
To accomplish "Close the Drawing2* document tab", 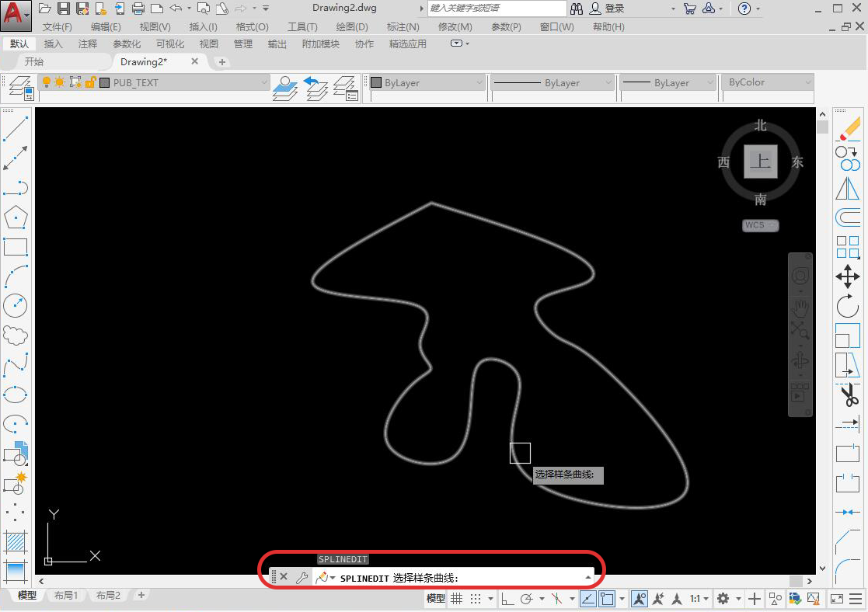I will point(194,61).
